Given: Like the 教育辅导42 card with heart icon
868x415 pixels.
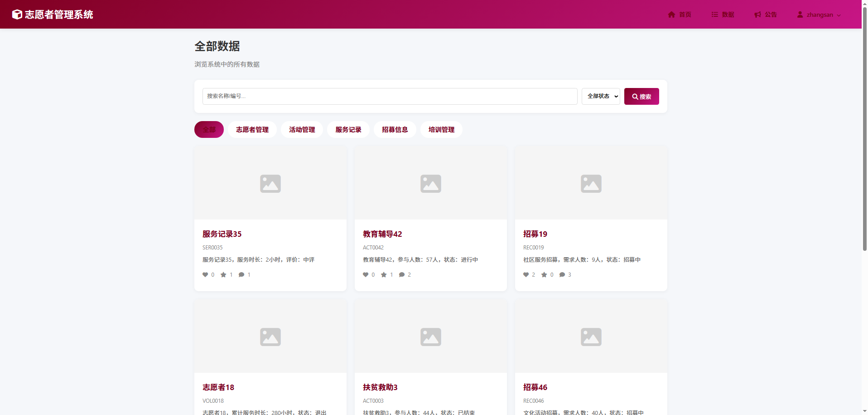Looking at the screenshot, I should 366,274.
